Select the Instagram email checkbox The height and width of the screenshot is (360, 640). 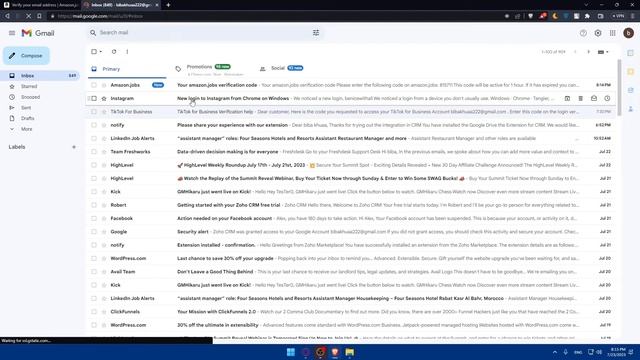(94, 98)
